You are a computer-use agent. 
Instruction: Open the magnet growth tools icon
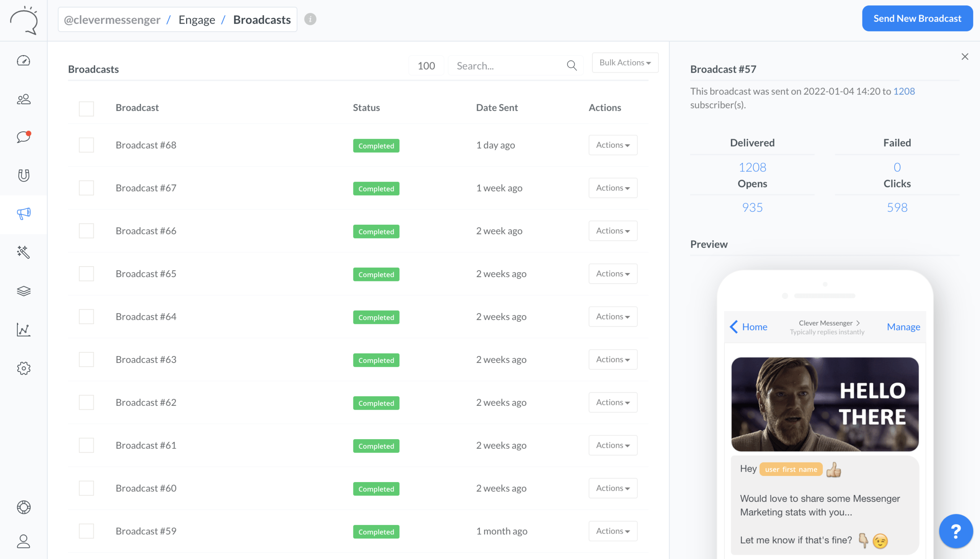point(23,175)
